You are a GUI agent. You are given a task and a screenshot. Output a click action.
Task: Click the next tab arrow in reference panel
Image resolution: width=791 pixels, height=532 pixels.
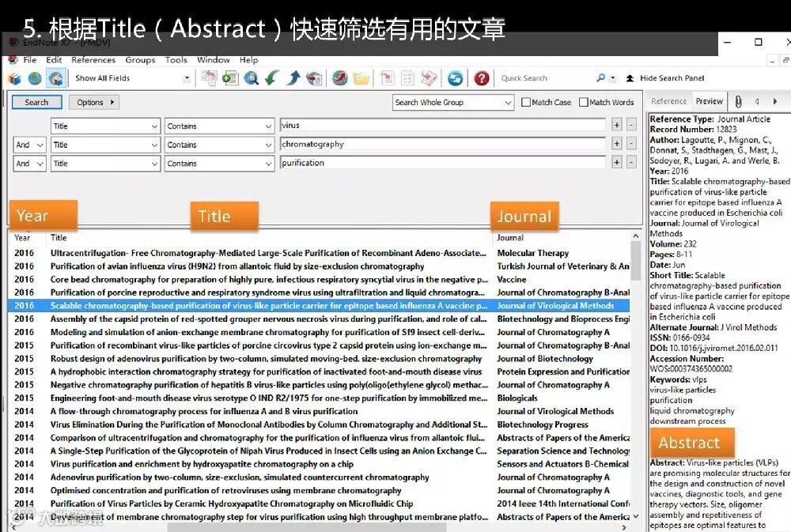click(x=775, y=102)
